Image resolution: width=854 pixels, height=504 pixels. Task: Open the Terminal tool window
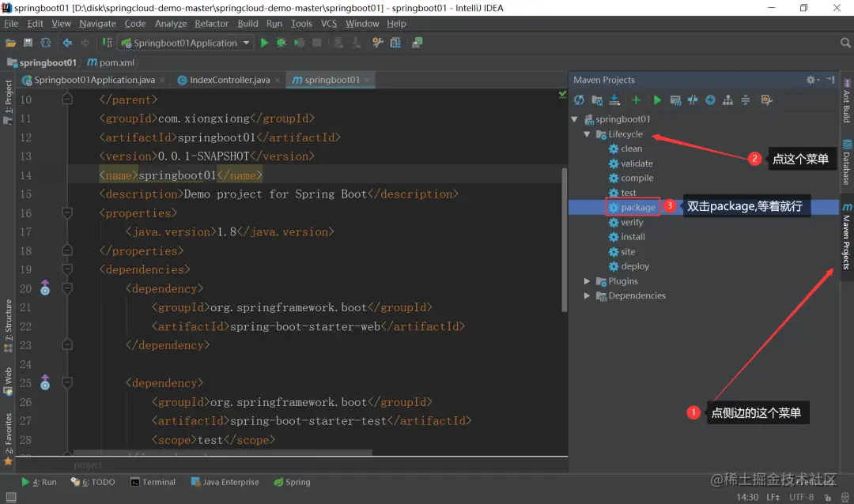[x=153, y=482]
